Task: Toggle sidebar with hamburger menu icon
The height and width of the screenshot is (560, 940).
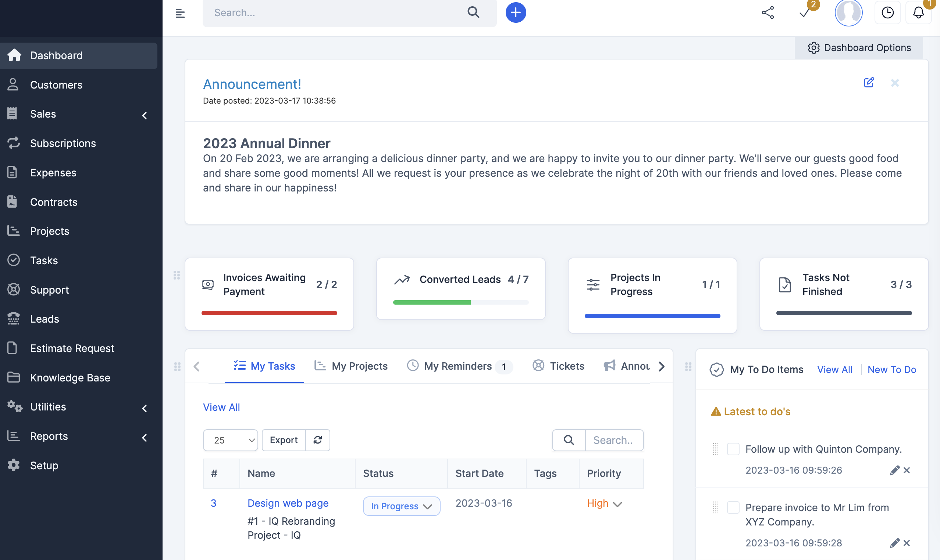Action: pos(180,13)
